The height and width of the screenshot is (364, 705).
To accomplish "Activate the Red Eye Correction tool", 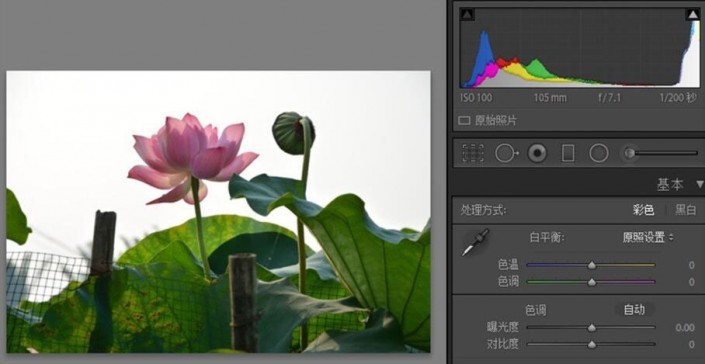I will [537, 153].
